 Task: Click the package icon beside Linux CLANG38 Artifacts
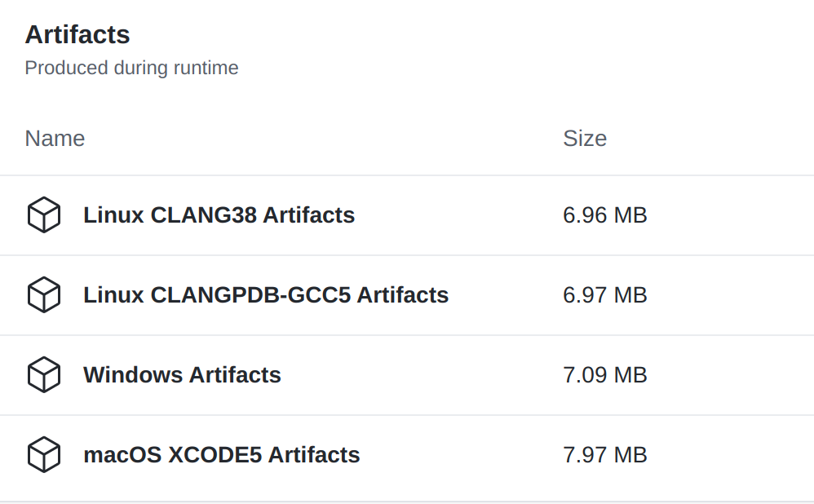(x=43, y=214)
